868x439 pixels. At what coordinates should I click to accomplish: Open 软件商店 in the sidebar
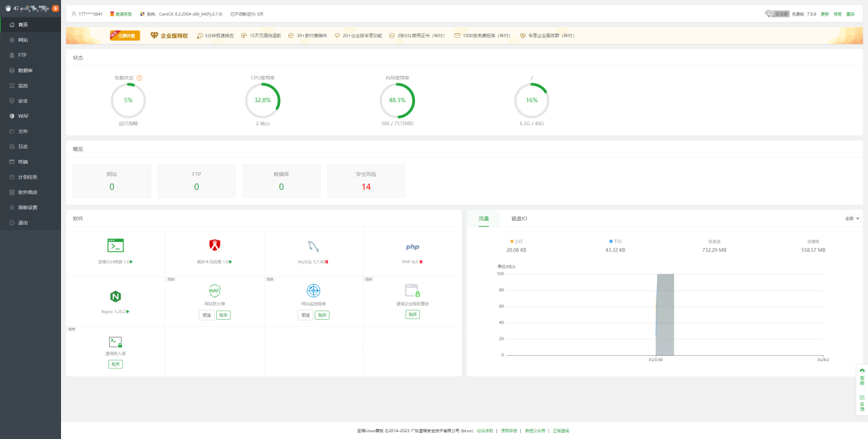pos(28,192)
